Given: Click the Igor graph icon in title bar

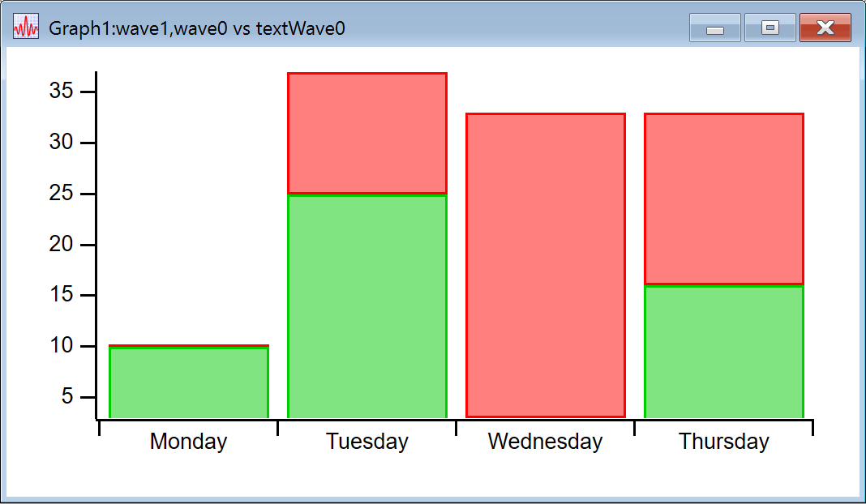Looking at the screenshot, I should click(26, 28).
